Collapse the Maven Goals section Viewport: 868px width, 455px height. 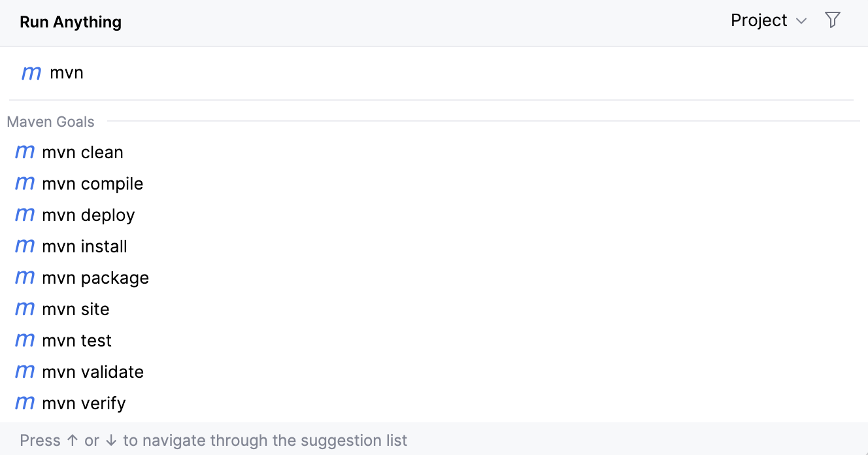tap(50, 122)
